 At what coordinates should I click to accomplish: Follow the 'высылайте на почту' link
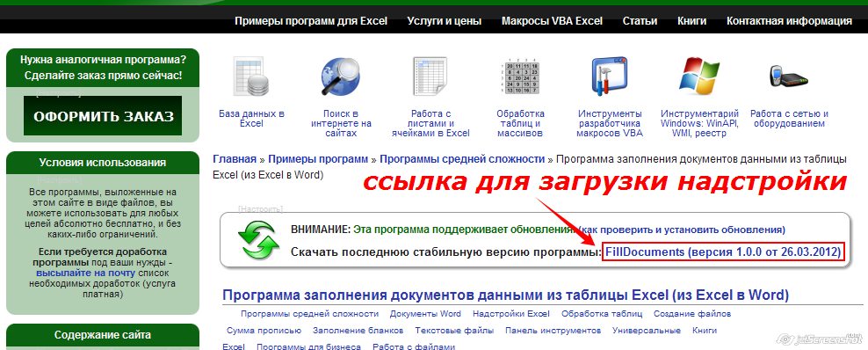pos(85,273)
